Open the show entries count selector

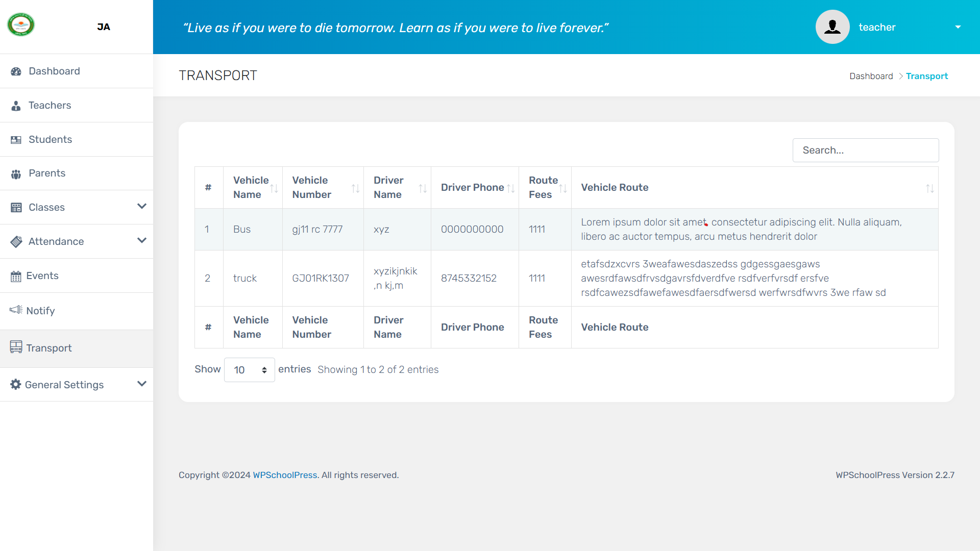pos(250,370)
